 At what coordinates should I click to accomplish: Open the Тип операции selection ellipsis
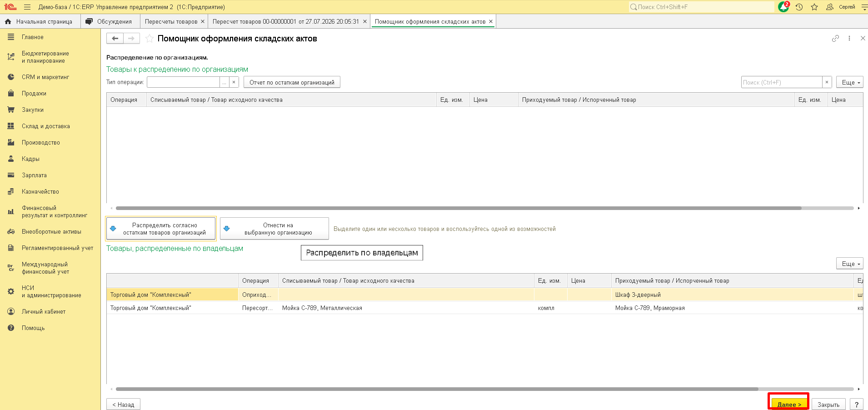224,82
